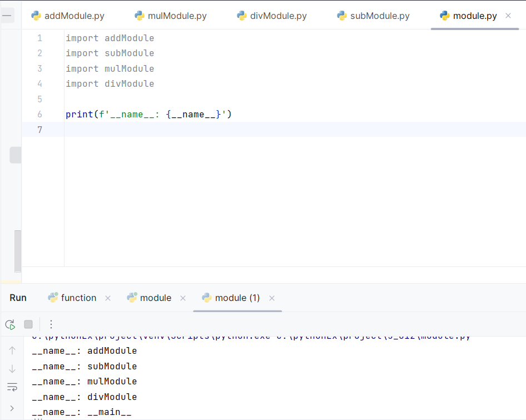Close the function run tab
This screenshot has height=420, width=526.
tap(108, 298)
